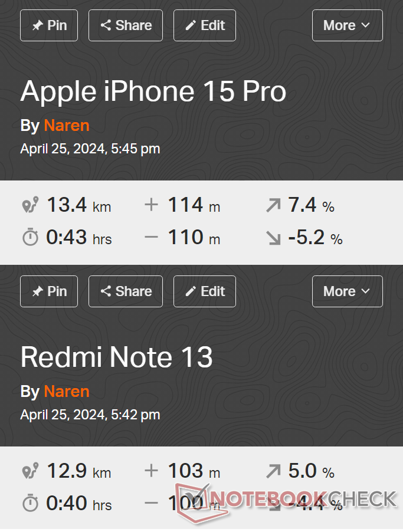Click the downhill arrow icon beside -5.2 %

pos(273,238)
